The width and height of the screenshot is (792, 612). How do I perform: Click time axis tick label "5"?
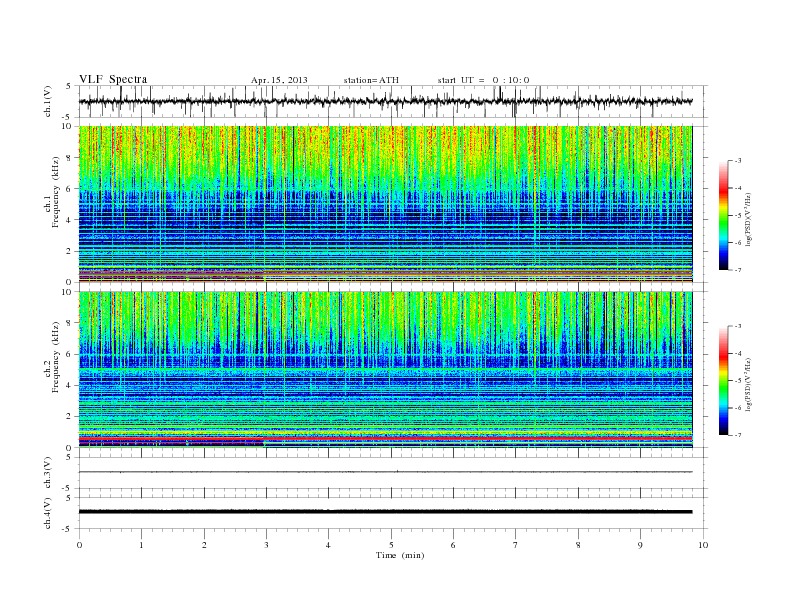coord(391,545)
